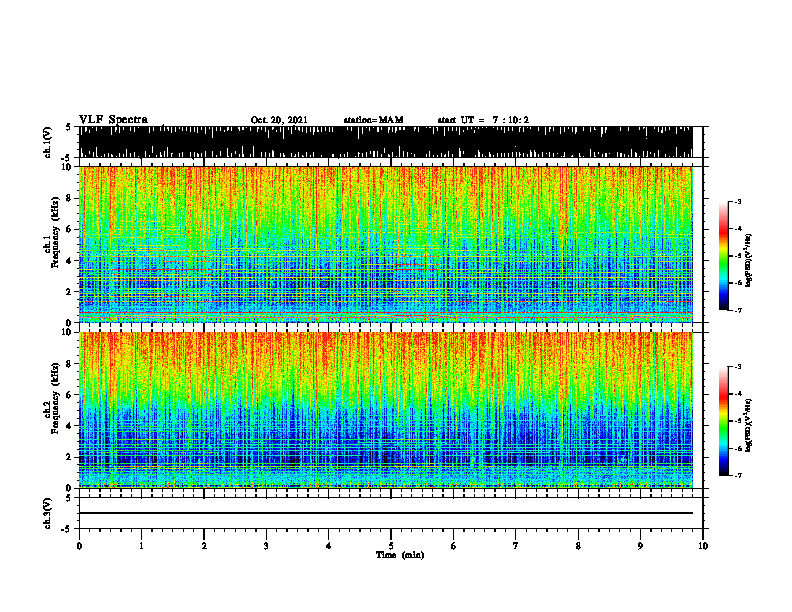Click the ch.1(V) waveform panel
This screenshot has width=792, height=612.
click(385, 142)
